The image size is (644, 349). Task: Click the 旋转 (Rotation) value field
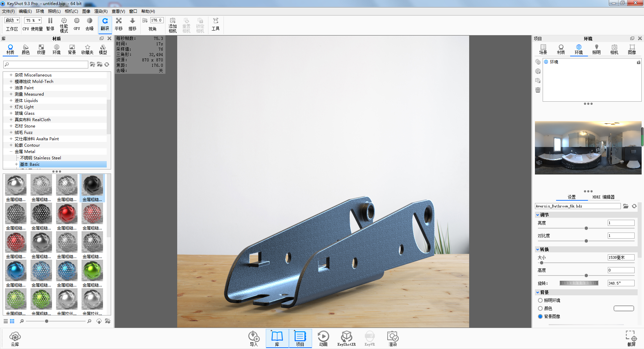621,283
